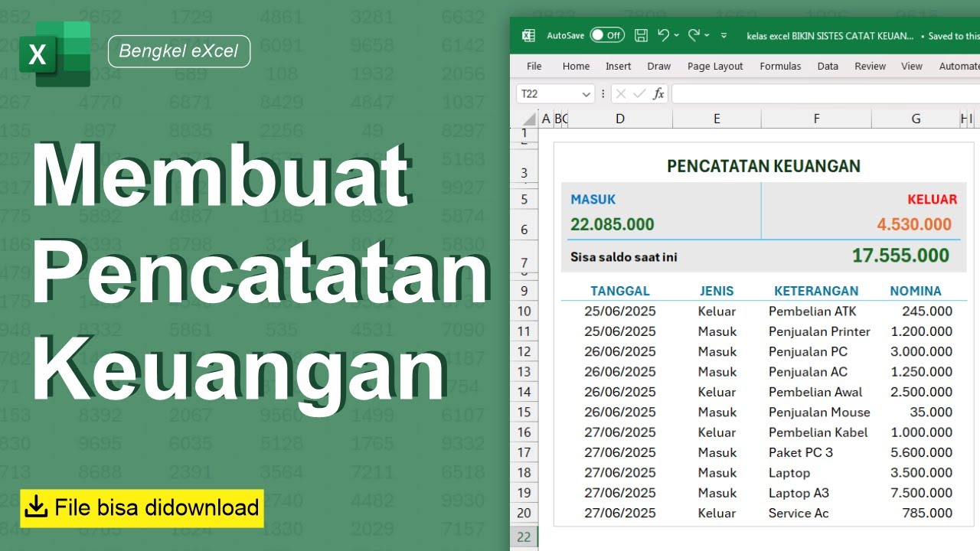The image size is (980, 551).
Task: Click the Masuk total 22.085.000
Action: point(612,224)
